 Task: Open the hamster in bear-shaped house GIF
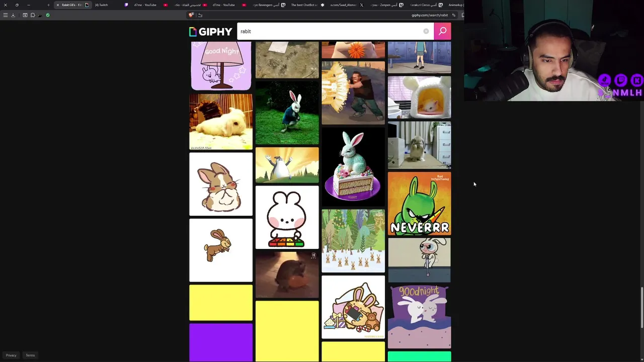(x=419, y=98)
